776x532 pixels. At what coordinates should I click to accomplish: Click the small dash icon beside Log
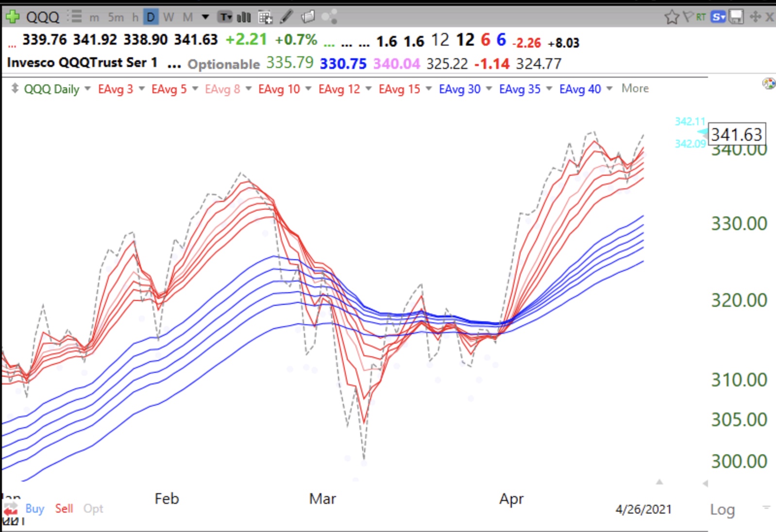tap(766, 508)
